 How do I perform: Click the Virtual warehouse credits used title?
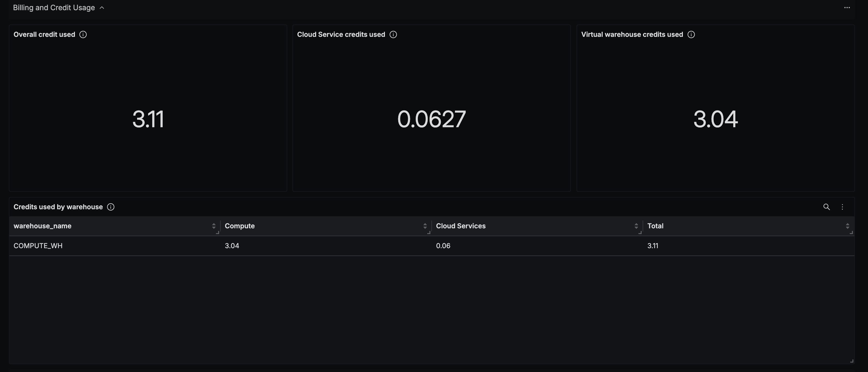[x=632, y=34]
